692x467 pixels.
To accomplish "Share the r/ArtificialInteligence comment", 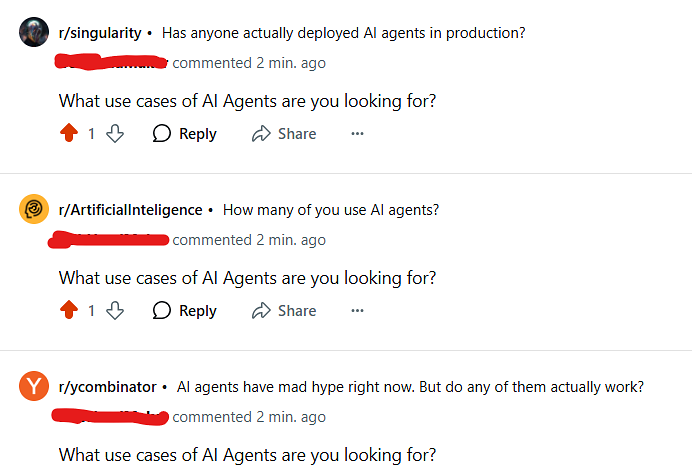I will pos(284,311).
